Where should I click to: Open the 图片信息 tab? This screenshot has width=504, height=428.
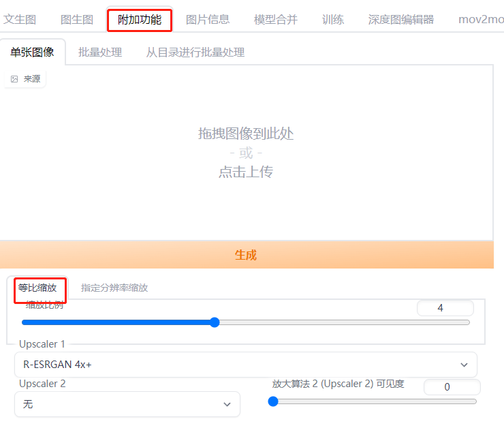point(208,20)
